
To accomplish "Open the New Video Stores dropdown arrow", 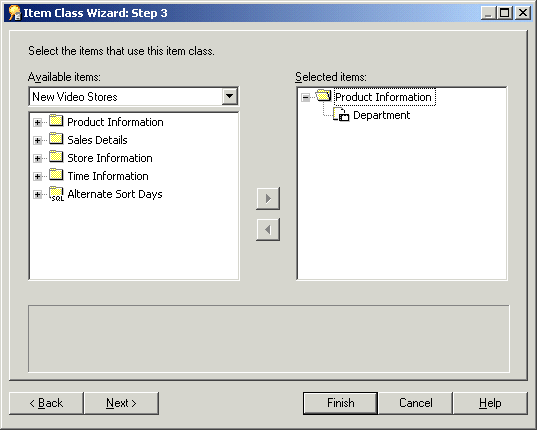I will pyautogui.click(x=229, y=97).
